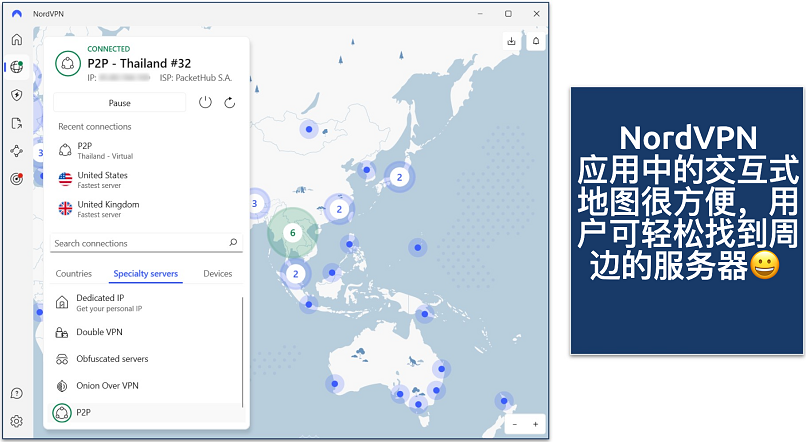Click the Onion Over VPN icon

coord(62,386)
